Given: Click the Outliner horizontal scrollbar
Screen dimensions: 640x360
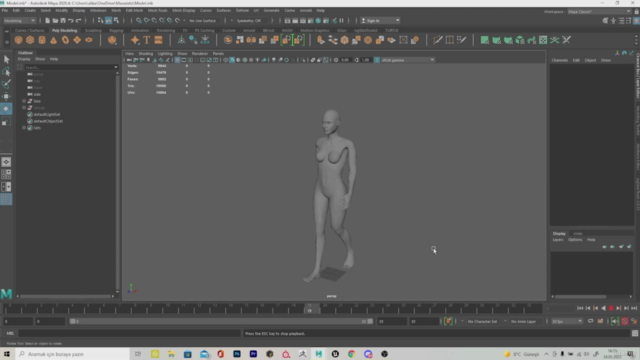Looking at the screenshot, I should tap(65, 296).
